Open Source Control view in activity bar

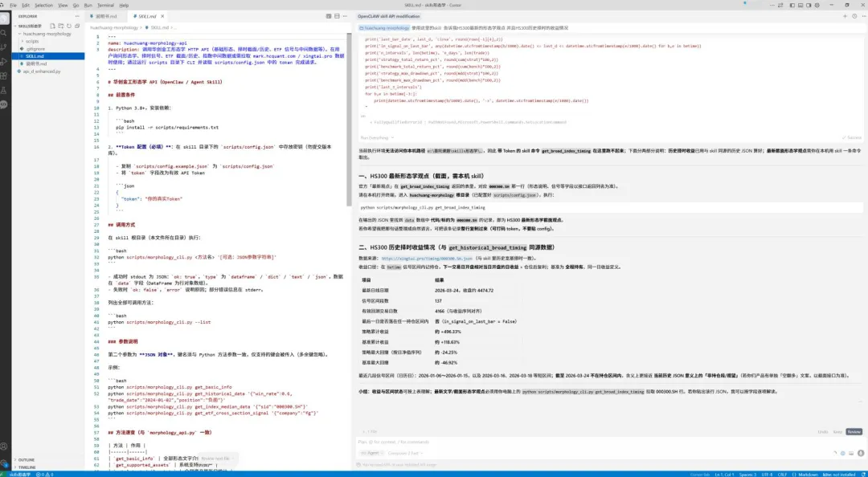4,47
